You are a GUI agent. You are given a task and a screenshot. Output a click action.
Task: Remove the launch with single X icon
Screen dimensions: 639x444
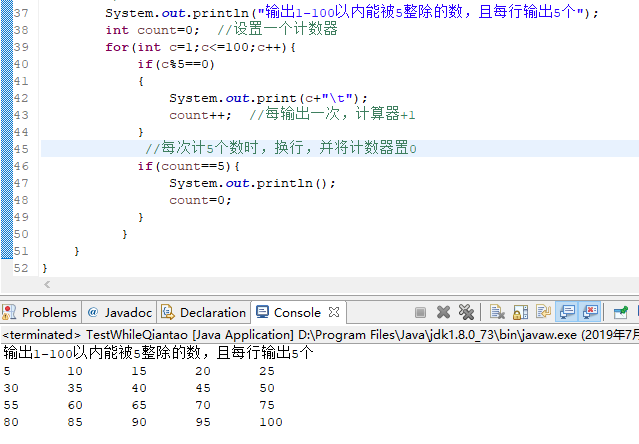(x=443, y=312)
